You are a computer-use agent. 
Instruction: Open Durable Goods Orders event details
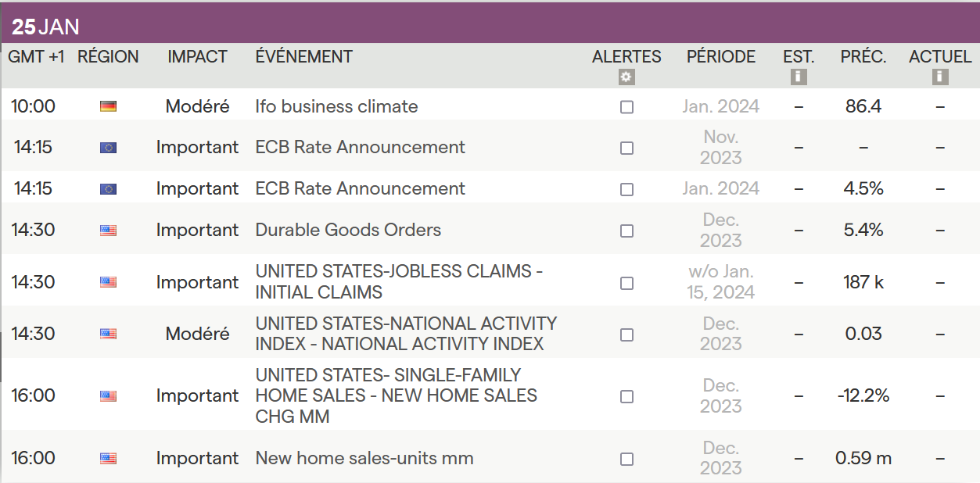348,230
